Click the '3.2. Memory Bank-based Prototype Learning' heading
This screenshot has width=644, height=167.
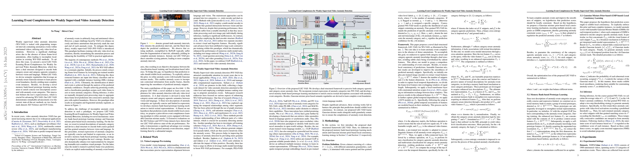pyautogui.click(x=547, y=94)
